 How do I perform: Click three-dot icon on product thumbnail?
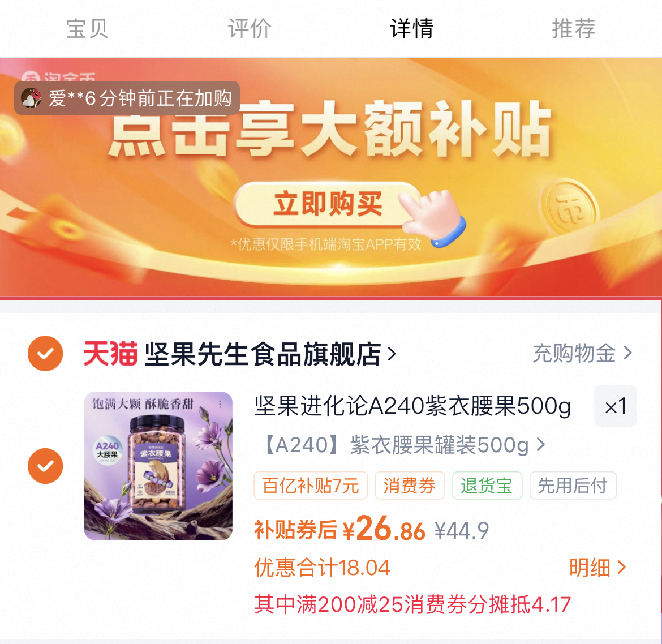click(220, 405)
